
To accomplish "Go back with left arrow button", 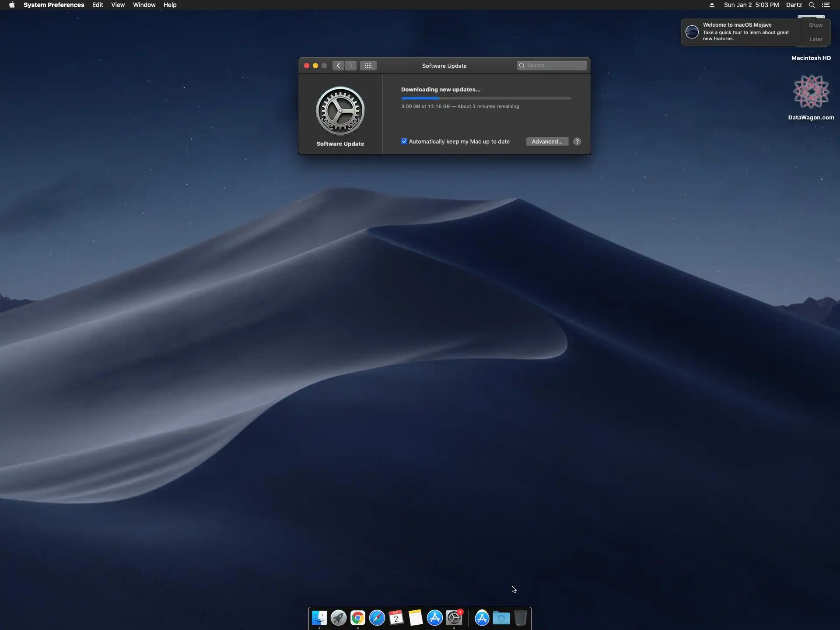I will click(x=338, y=66).
